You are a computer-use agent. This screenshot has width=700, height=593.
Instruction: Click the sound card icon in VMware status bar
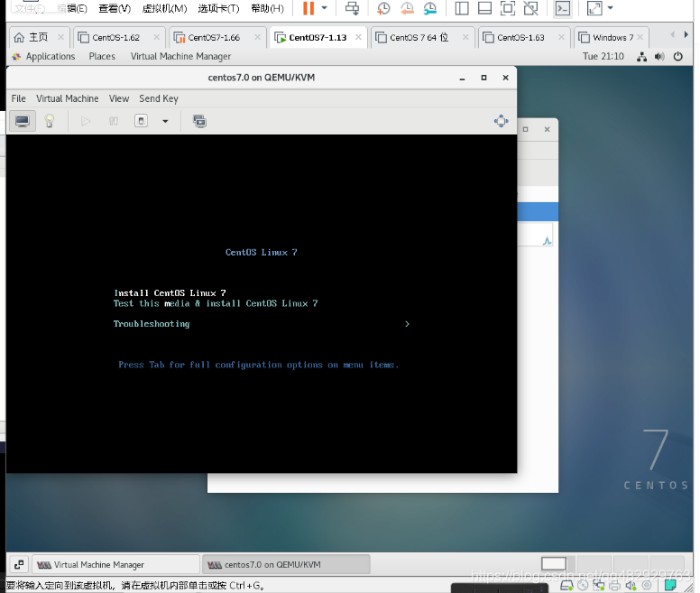pyautogui.click(x=631, y=586)
